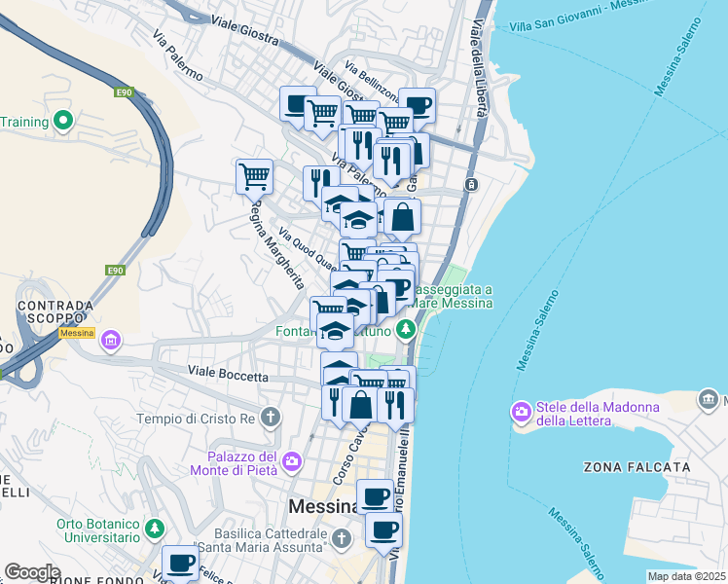The image size is (728, 584).
Task: Open the Stele della Madonna della Lettera camera pin
Action: [522, 413]
